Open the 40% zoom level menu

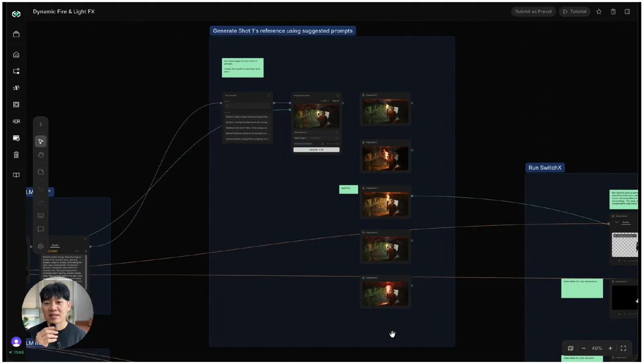pyautogui.click(x=597, y=348)
